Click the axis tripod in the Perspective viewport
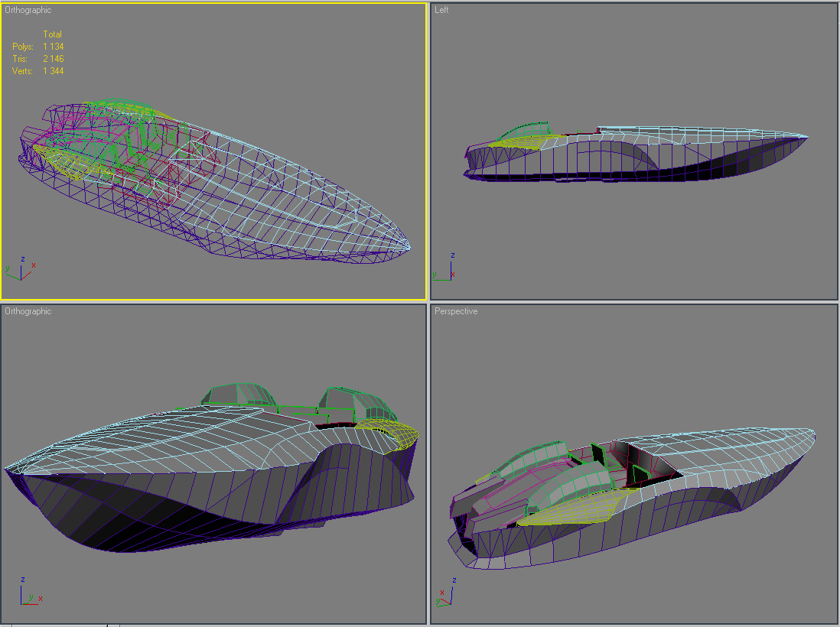 click(448, 592)
